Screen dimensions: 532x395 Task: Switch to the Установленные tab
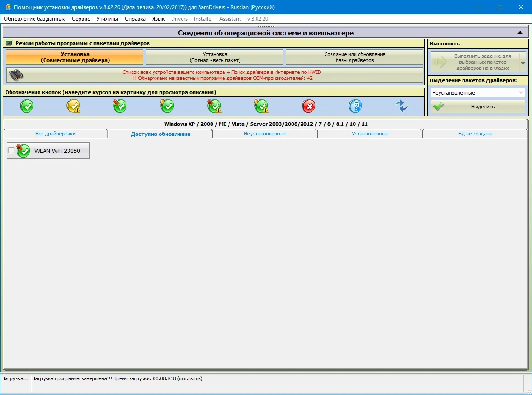tap(370, 134)
